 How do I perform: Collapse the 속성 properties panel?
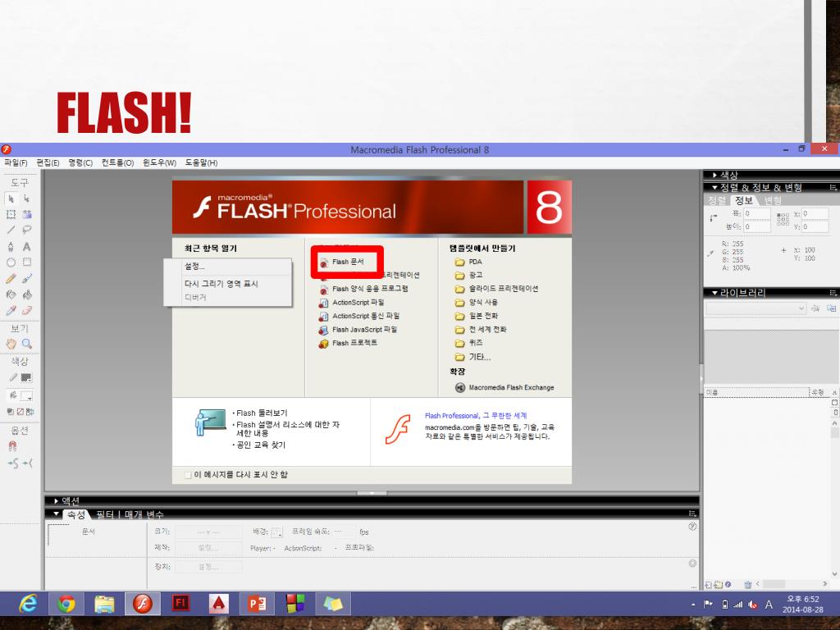pyautogui.click(x=56, y=514)
